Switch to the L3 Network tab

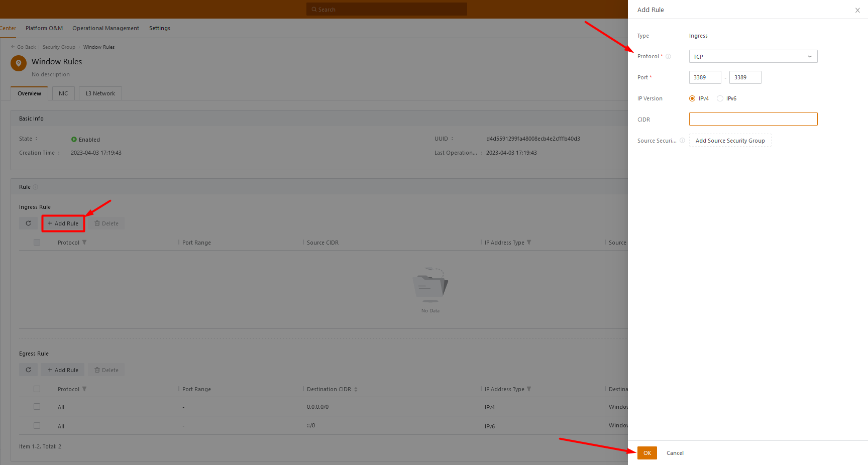[x=100, y=93]
